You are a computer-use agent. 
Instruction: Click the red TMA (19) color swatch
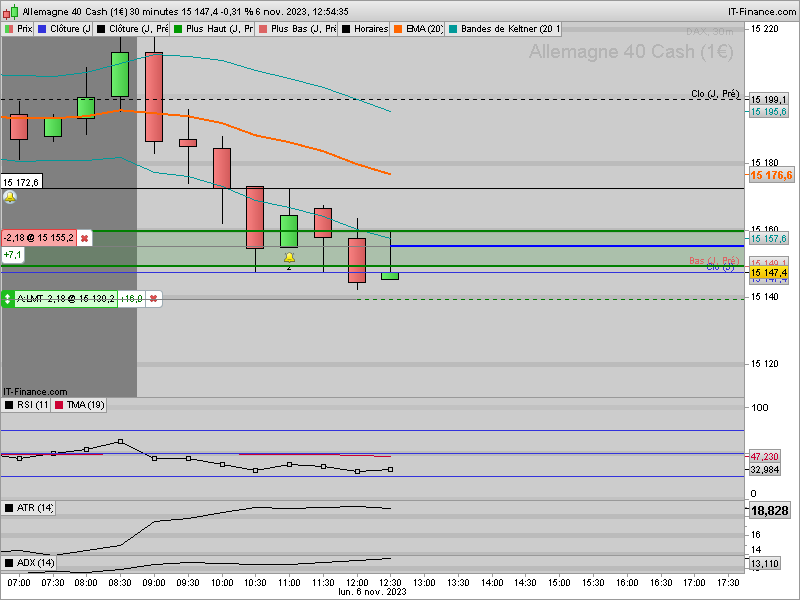click(59, 405)
